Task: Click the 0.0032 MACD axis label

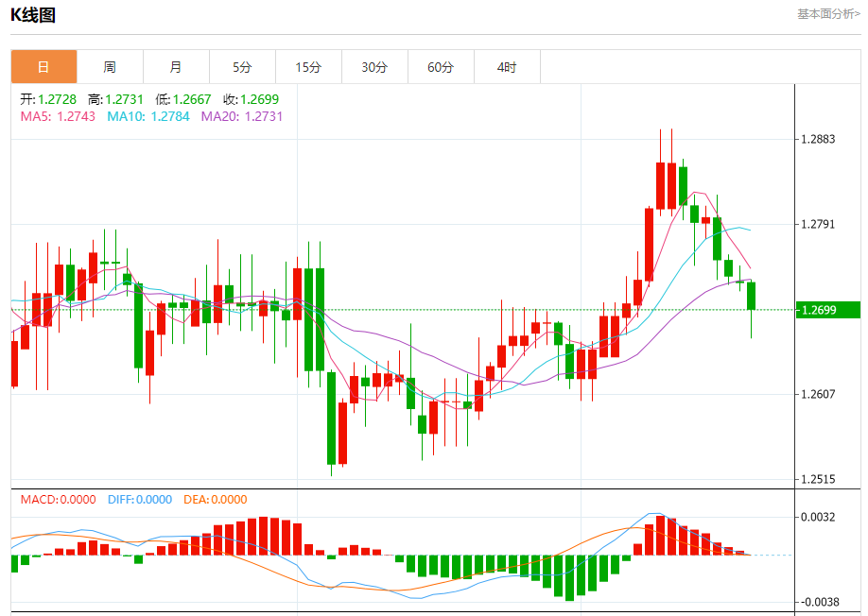Action: tap(818, 517)
